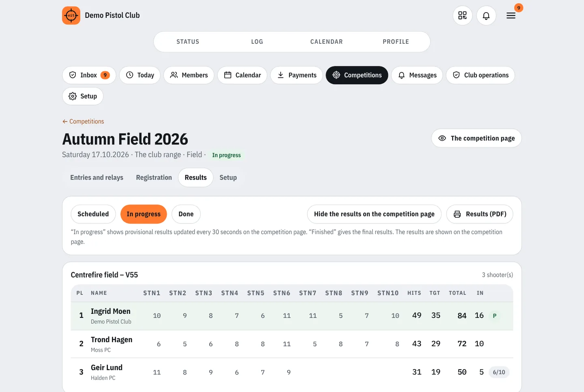The width and height of the screenshot is (584, 392).
Task: Click the In progress status label under title
Action: (x=226, y=155)
